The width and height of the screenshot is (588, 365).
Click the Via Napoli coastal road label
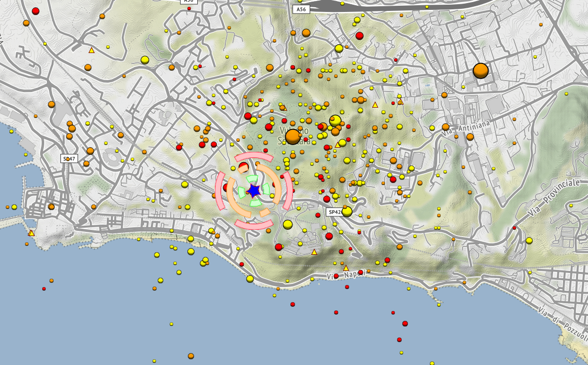tap(346, 275)
